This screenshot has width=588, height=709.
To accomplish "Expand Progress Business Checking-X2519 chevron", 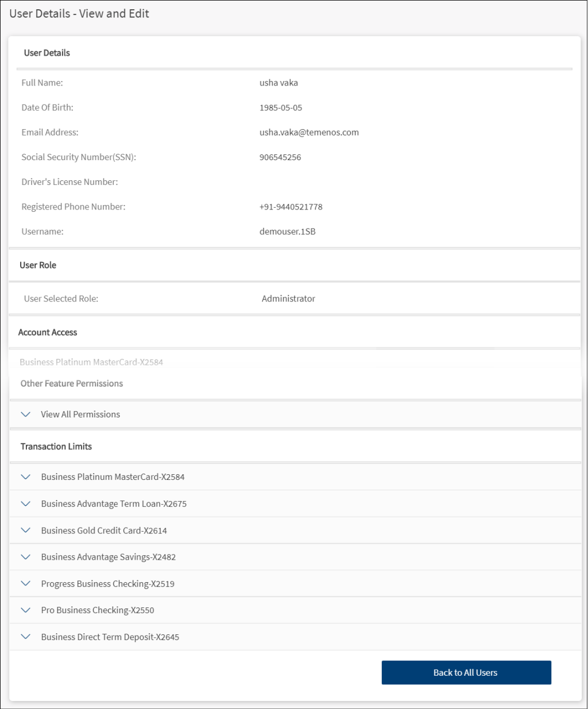I will pyautogui.click(x=26, y=584).
